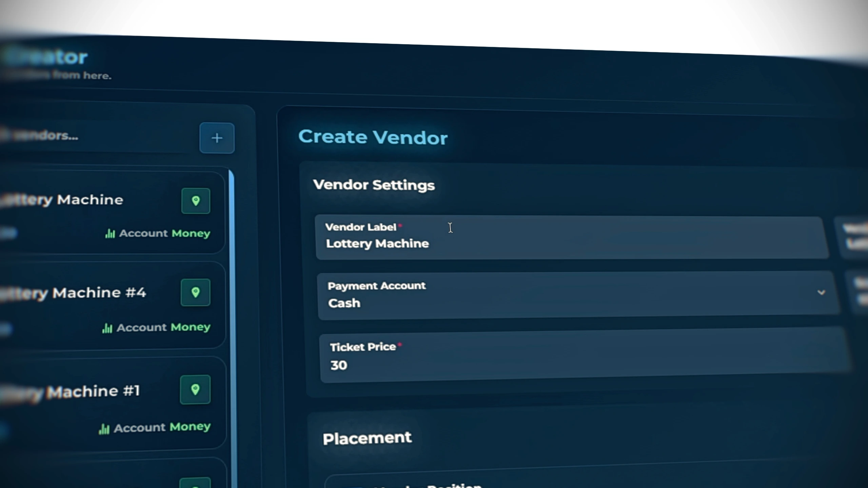The width and height of the screenshot is (868, 488).
Task: Click Account Money under Lottery Machine #1
Action: coord(155,427)
